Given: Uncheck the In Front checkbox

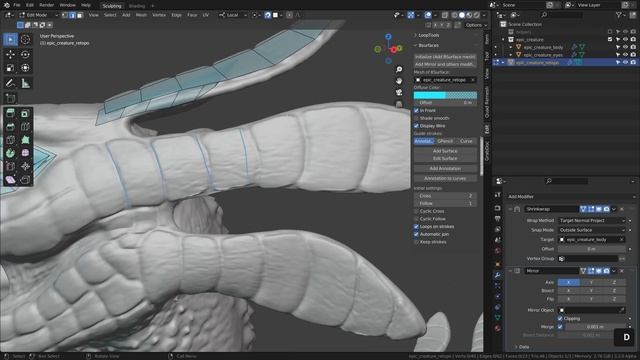Looking at the screenshot, I should [x=416, y=111].
